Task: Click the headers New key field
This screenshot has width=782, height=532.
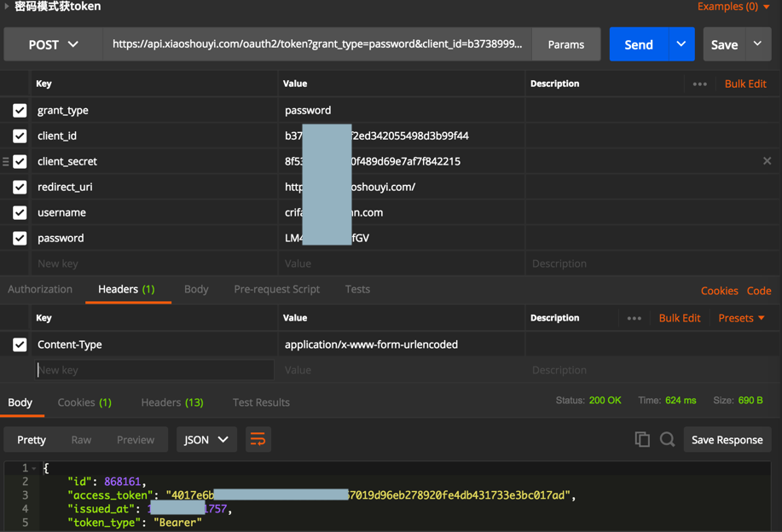Action: point(154,370)
